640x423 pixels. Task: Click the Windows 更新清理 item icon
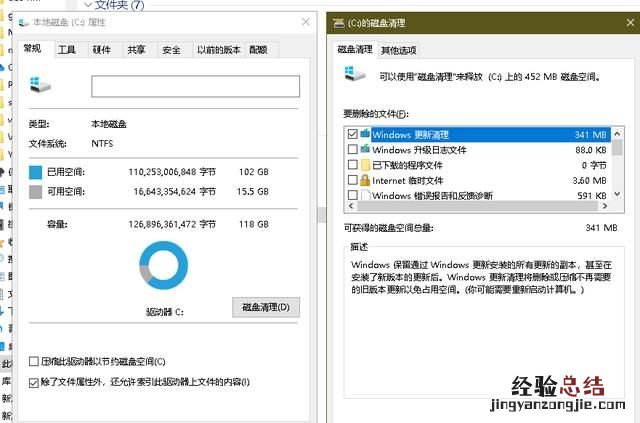[x=365, y=134]
